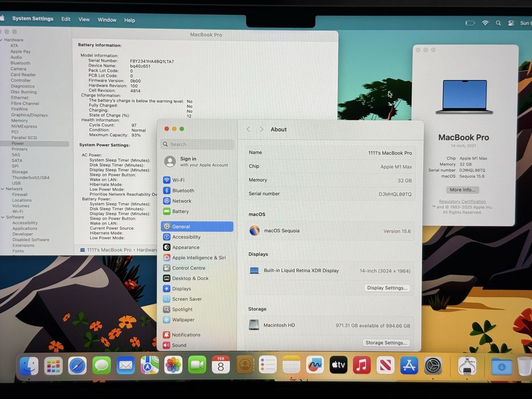Open Spotlight search in menu bar
This screenshot has width=532, height=399.
pos(498,23)
